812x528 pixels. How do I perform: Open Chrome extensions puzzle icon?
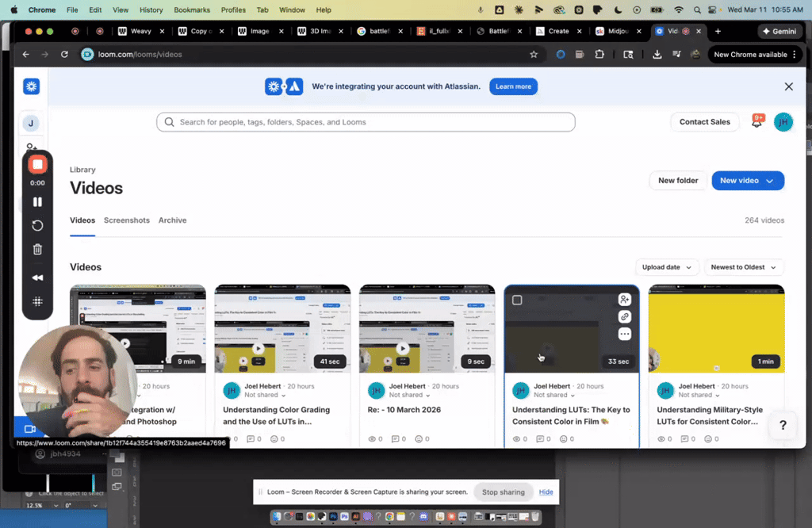coord(599,55)
